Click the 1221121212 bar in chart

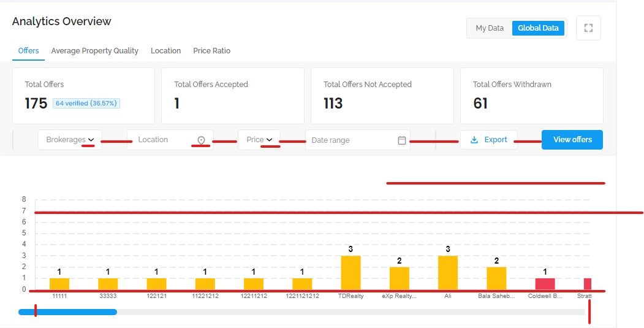(x=302, y=284)
